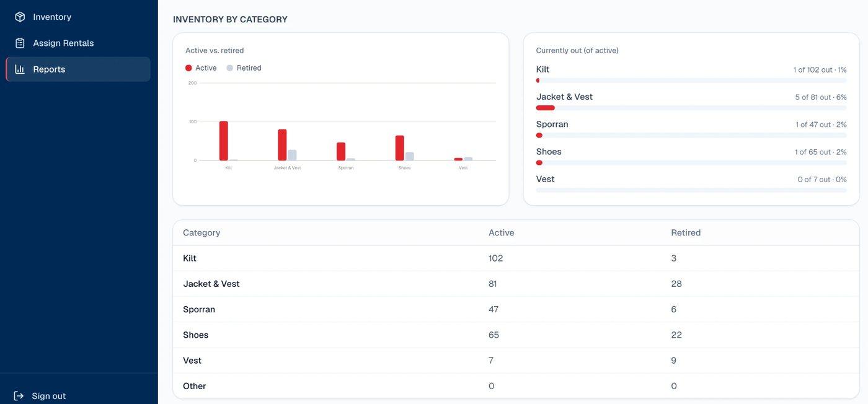
Task: Click the Active column header in table
Action: click(x=502, y=233)
